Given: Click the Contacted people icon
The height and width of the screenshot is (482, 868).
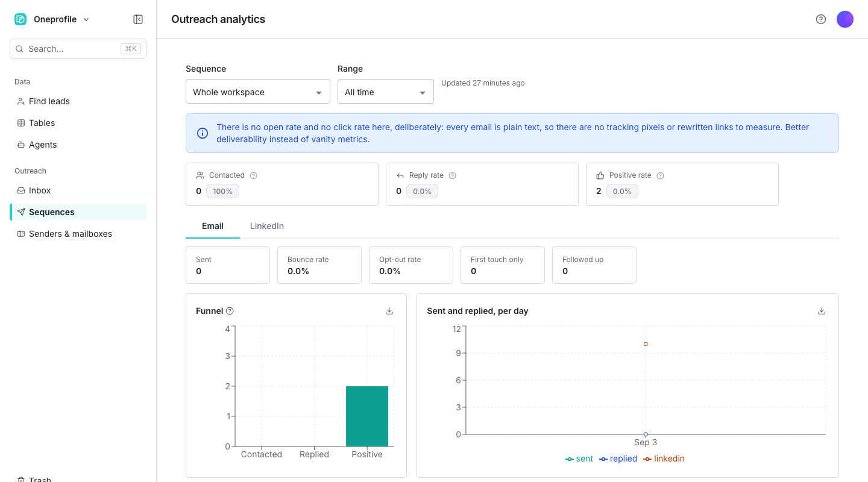Looking at the screenshot, I should tap(200, 175).
